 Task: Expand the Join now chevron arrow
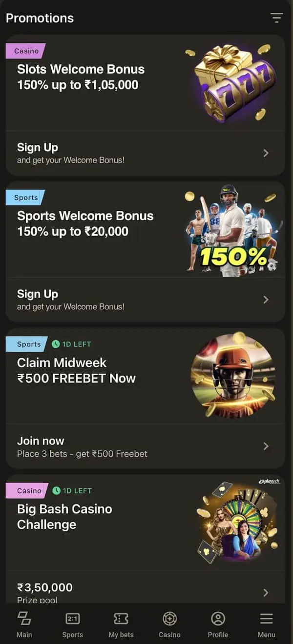(266, 446)
